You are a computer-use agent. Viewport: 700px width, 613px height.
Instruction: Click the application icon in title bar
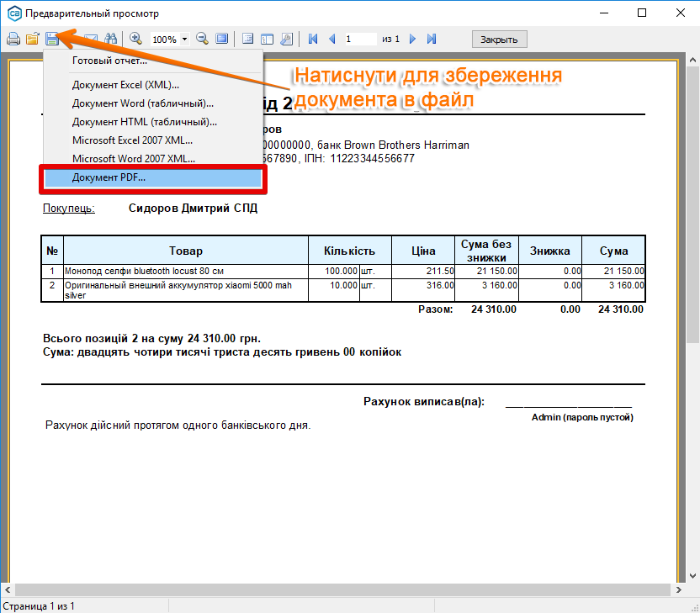click(x=15, y=13)
